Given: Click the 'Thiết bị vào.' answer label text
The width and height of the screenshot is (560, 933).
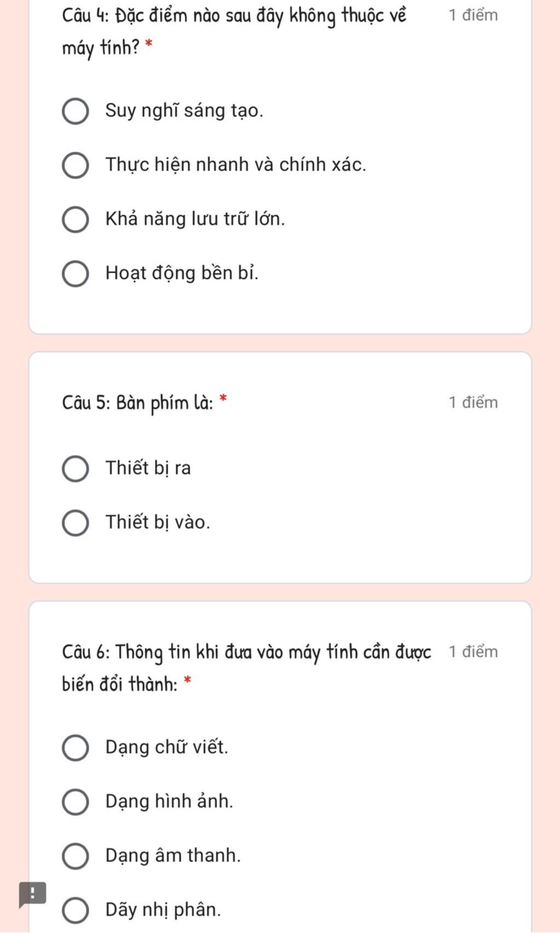Looking at the screenshot, I should (157, 523).
